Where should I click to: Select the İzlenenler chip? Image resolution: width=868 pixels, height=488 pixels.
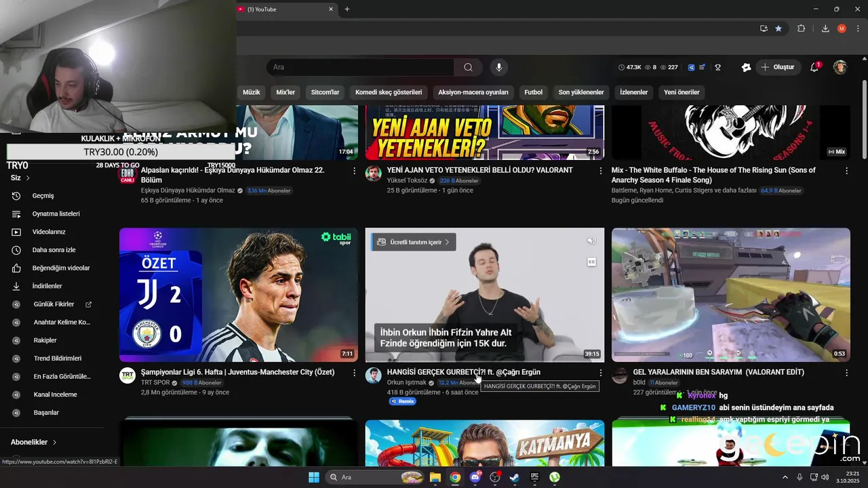pos(634,92)
